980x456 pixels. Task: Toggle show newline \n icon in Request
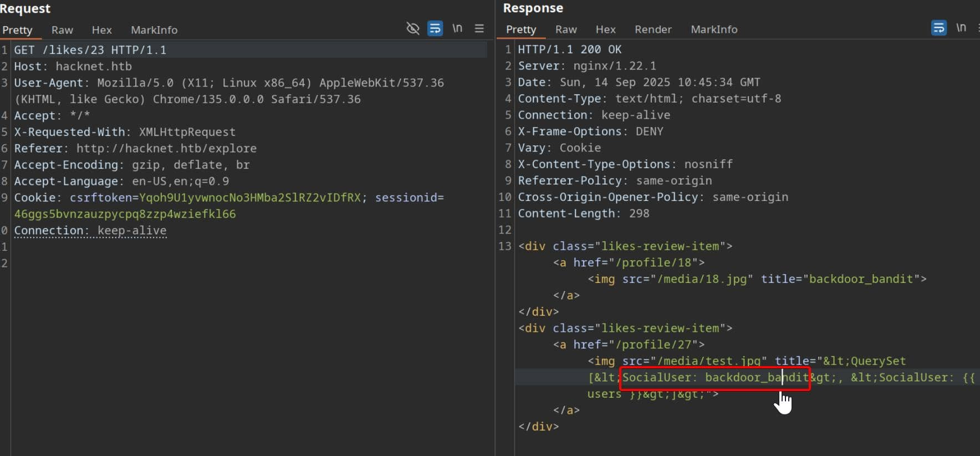point(457,28)
